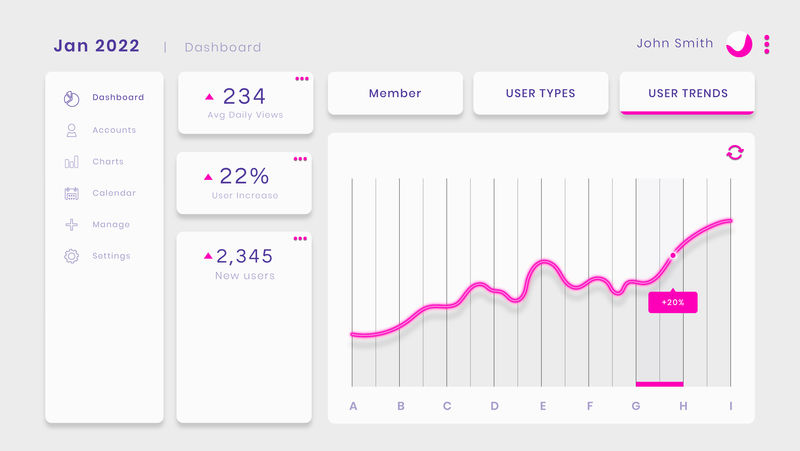Image resolution: width=800 pixels, height=451 pixels.
Task: Open options on Avg Daily Views card
Action: [301, 79]
